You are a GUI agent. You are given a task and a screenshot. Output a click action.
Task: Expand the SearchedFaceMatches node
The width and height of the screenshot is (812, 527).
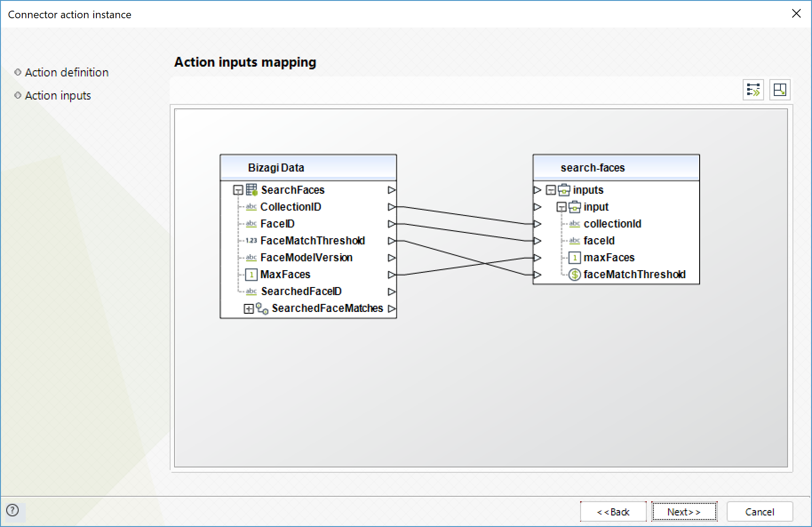[x=249, y=308]
